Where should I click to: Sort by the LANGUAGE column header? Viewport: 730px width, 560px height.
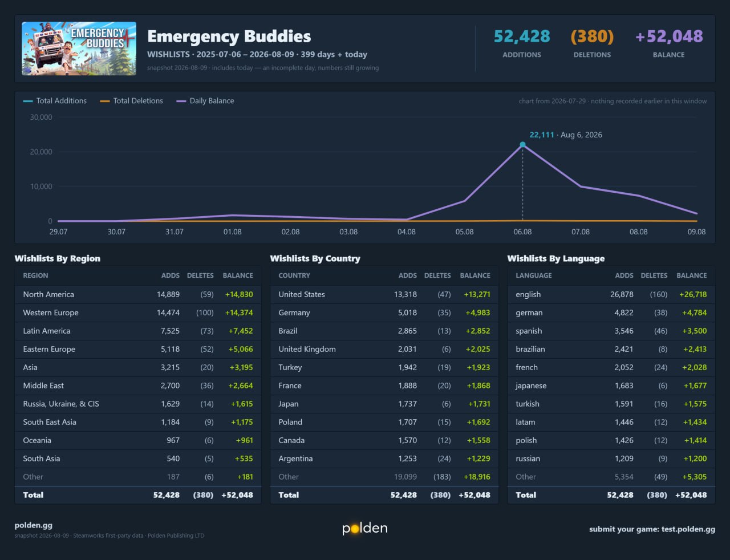pos(534,275)
